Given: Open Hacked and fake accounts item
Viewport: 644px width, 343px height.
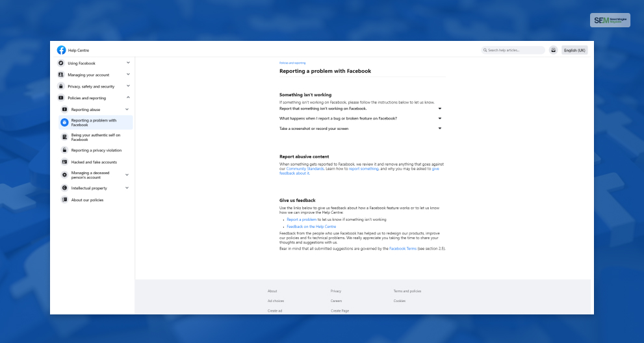Looking at the screenshot, I should [94, 162].
